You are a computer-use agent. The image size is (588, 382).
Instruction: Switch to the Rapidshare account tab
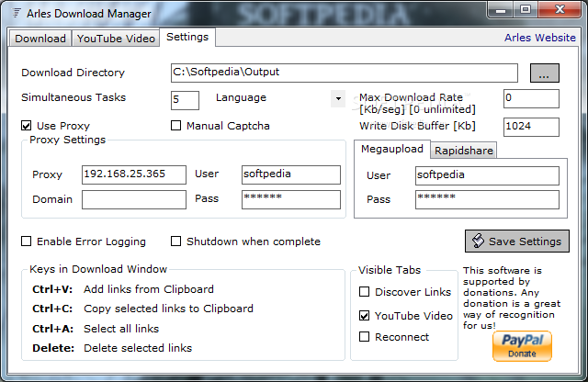click(x=464, y=151)
